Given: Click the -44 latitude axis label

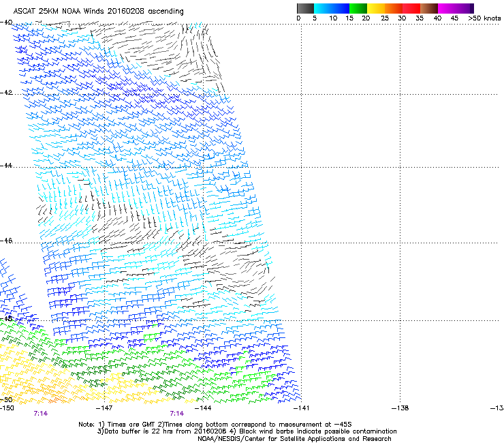Looking at the screenshot, I should pyautogui.click(x=6, y=166).
